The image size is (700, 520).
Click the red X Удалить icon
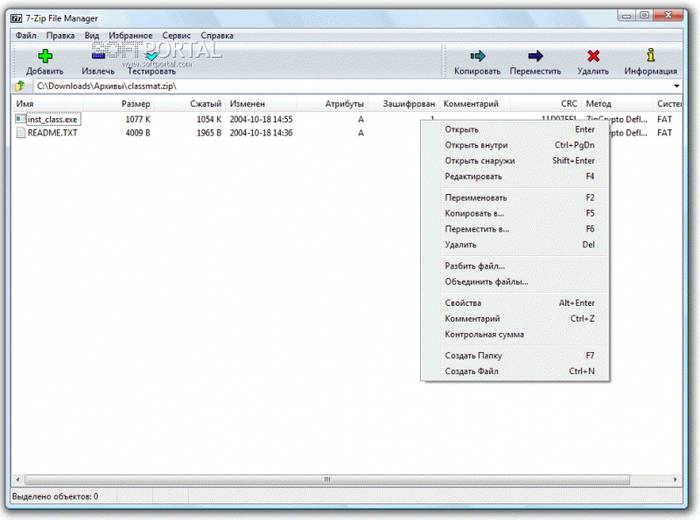[x=593, y=56]
